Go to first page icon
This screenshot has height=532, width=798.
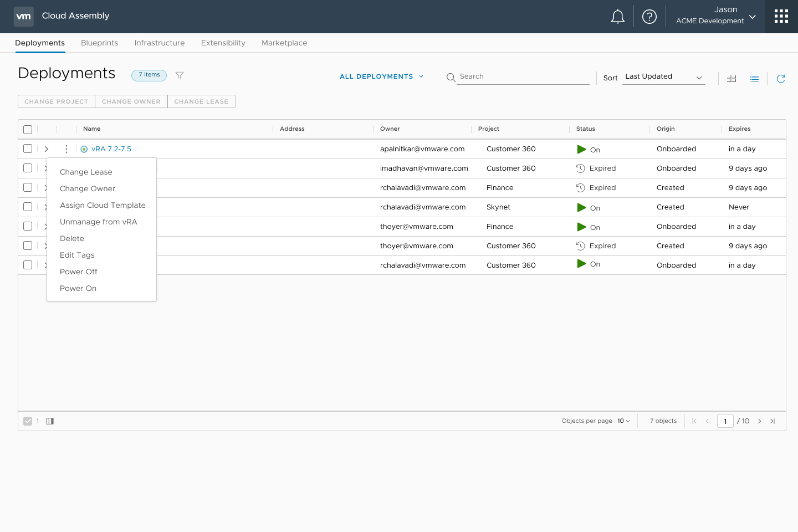(x=694, y=421)
